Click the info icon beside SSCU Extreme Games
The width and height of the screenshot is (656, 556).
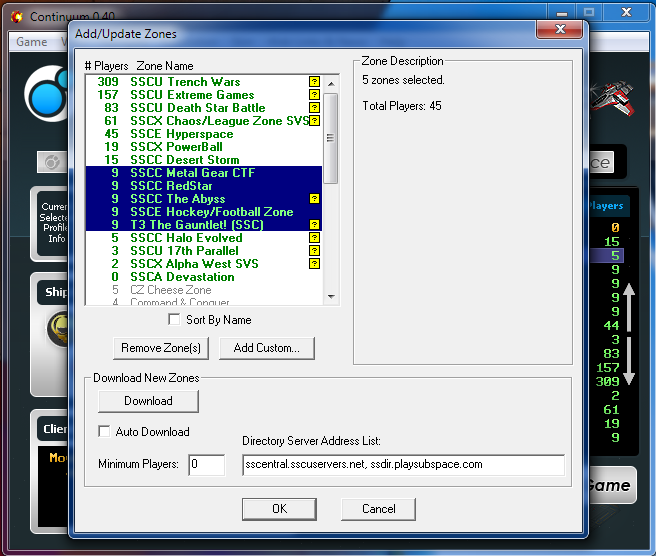click(x=314, y=95)
